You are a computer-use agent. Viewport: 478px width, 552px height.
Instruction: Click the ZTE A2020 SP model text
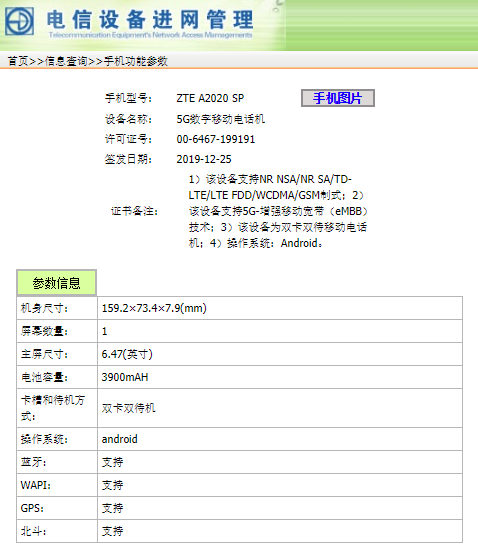[210, 98]
